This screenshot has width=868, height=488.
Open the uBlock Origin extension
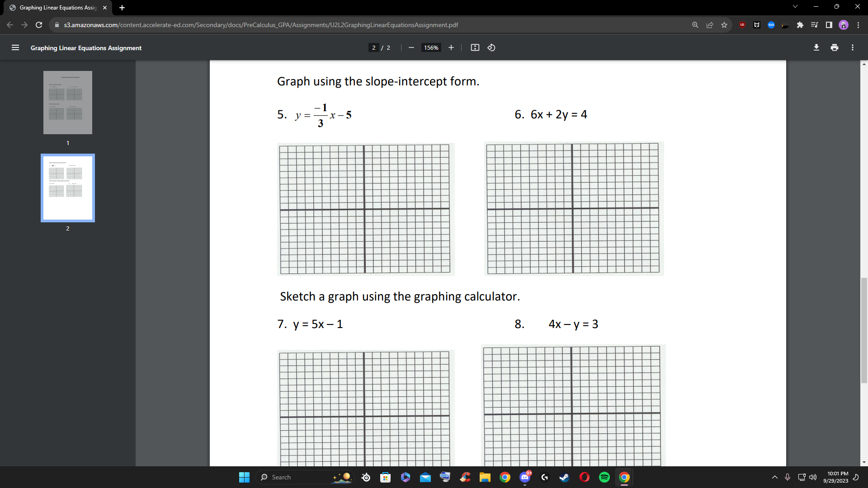[x=741, y=25]
